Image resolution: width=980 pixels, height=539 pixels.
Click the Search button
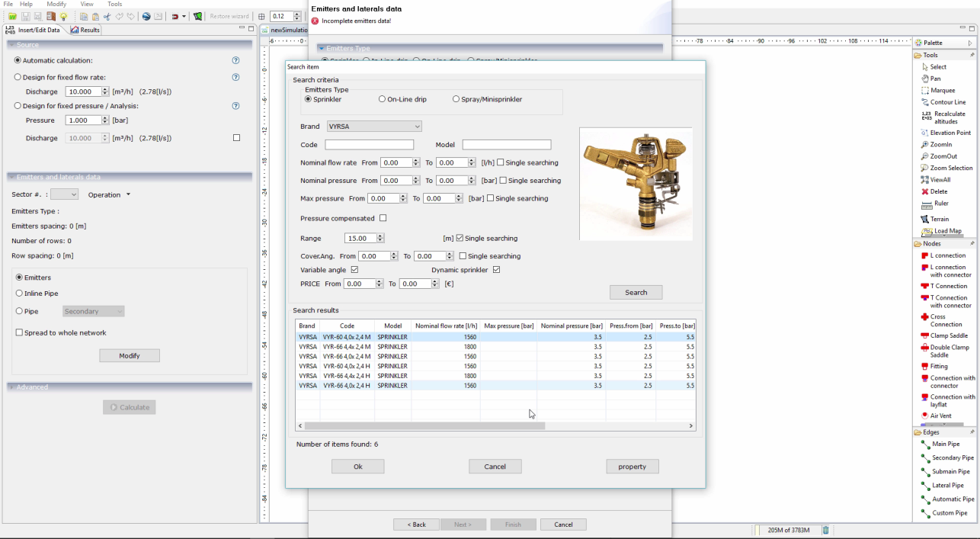[636, 293]
